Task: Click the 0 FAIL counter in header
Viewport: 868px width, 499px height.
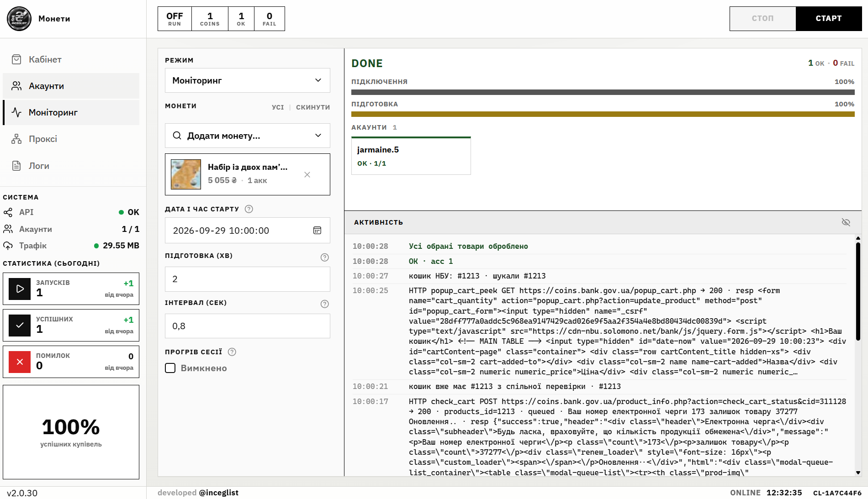Action: [x=270, y=19]
